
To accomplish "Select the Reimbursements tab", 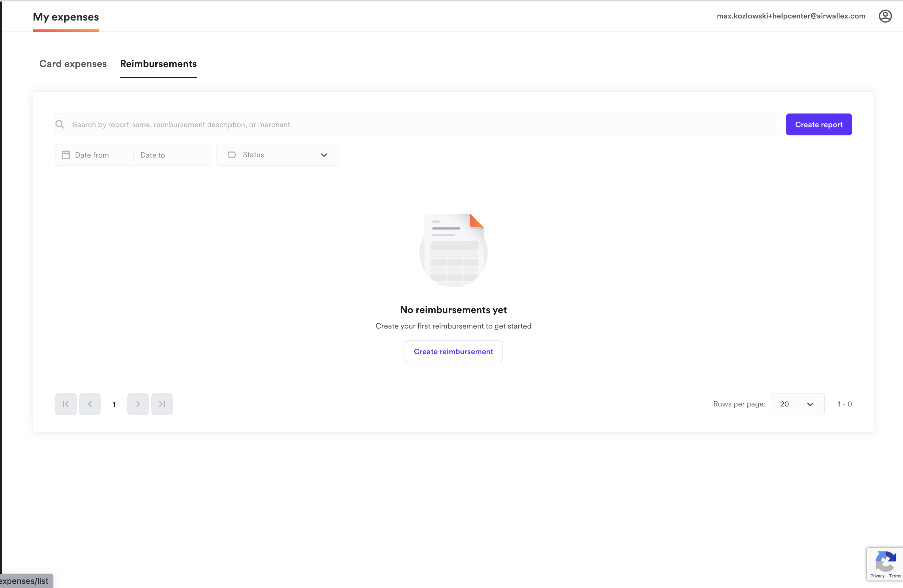I will pyautogui.click(x=159, y=64).
